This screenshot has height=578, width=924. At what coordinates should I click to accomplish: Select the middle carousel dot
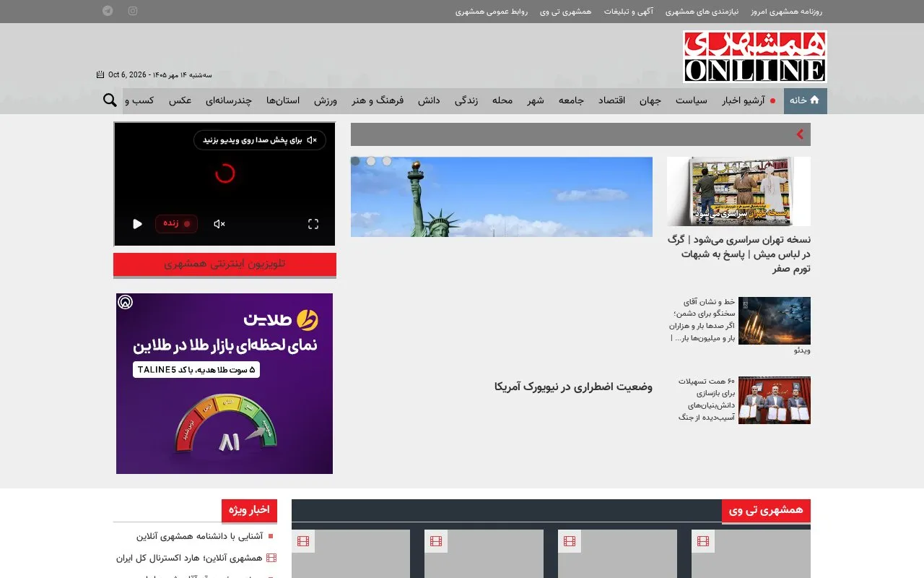coord(371,161)
